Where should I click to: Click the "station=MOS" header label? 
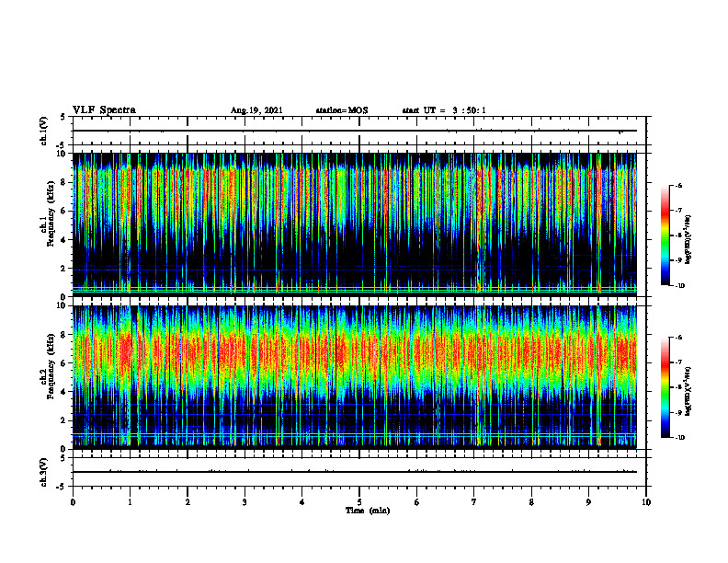point(342,110)
